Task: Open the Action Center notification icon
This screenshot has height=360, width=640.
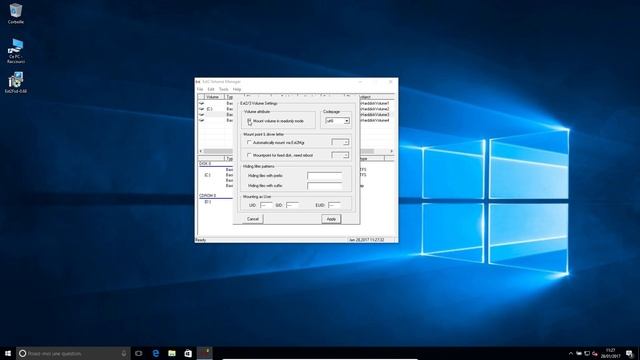Action: point(629,353)
